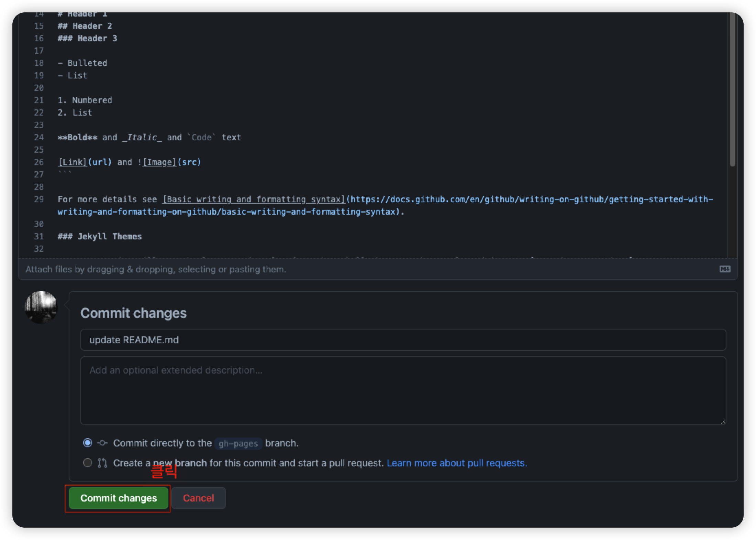
Task: Click the user avatar thumbnail
Action: click(41, 307)
